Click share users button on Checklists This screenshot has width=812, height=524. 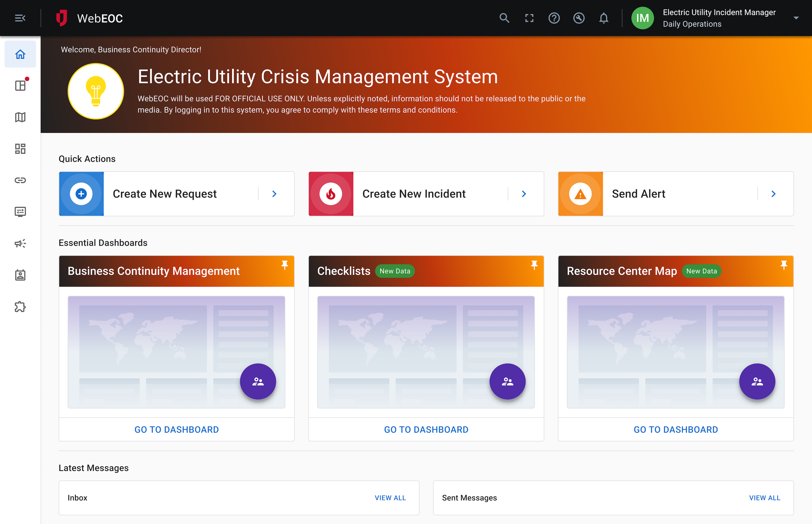(x=508, y=381)
